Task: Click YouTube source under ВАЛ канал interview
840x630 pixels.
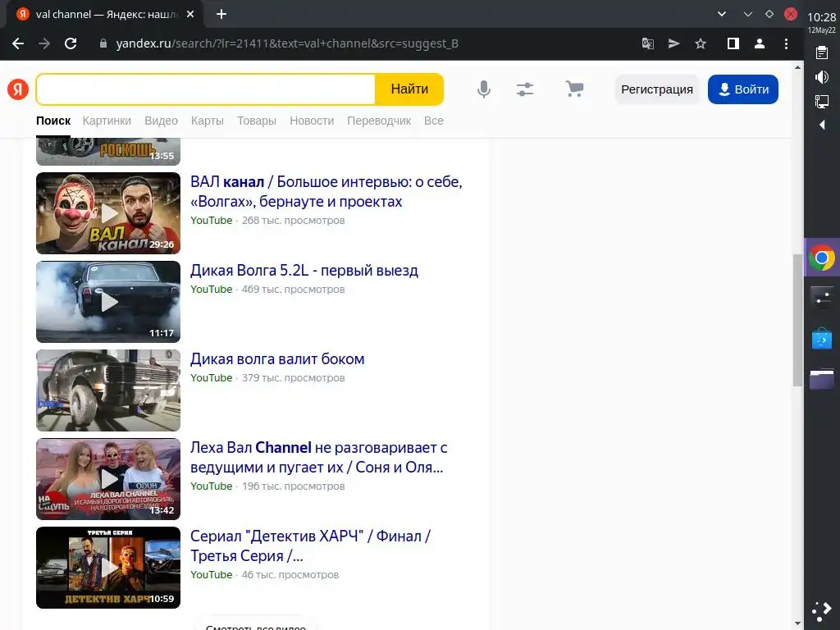Action: click(211, 220)
